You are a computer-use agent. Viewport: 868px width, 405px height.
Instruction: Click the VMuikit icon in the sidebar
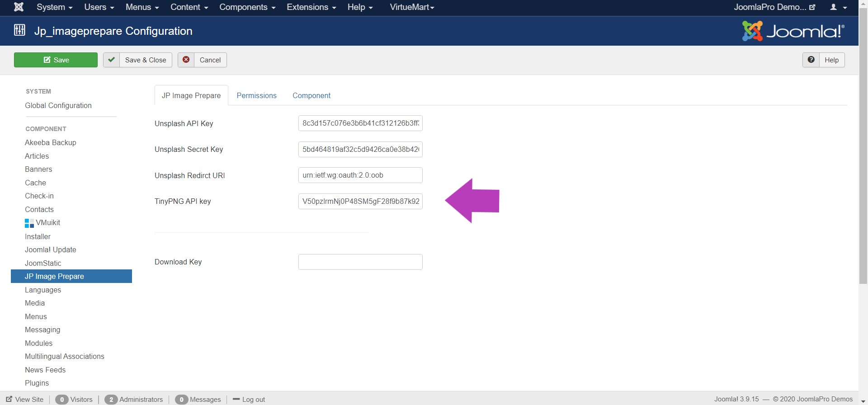coord(29,223)
